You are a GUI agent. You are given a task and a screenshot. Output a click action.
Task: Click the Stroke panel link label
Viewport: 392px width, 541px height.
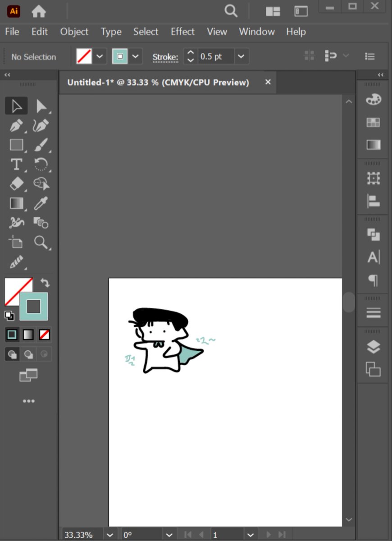tap(165, 57)
